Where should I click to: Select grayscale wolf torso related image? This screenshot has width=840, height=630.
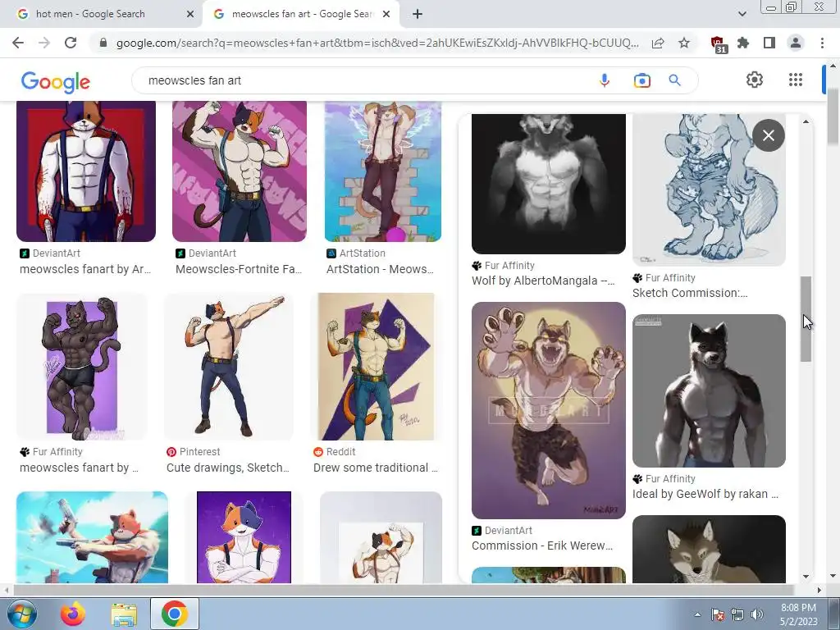click(549, 184)
